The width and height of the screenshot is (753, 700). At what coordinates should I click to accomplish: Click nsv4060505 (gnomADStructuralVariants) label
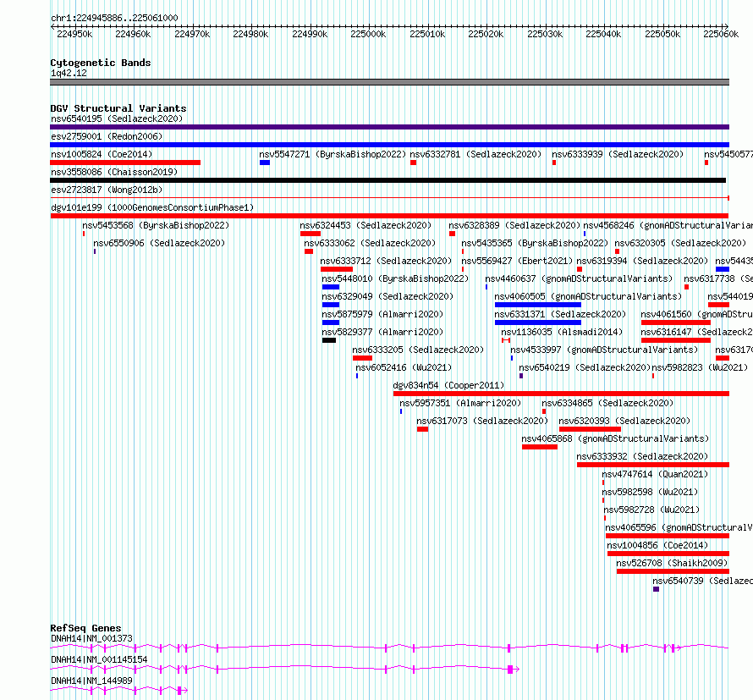point(588,296)
